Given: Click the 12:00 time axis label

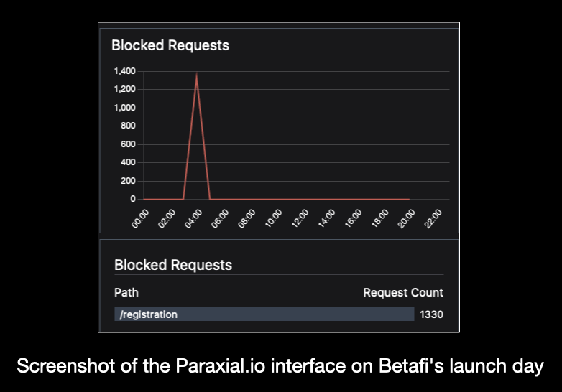Looking at the screenshot, I should point(300,218).
